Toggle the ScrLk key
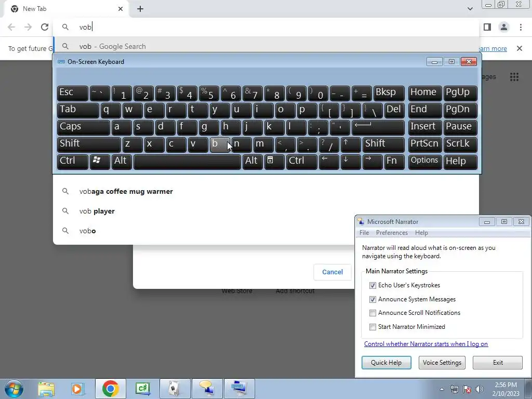Image resolution: width=532 pixels, height=399 pixels. pos(460,144)
